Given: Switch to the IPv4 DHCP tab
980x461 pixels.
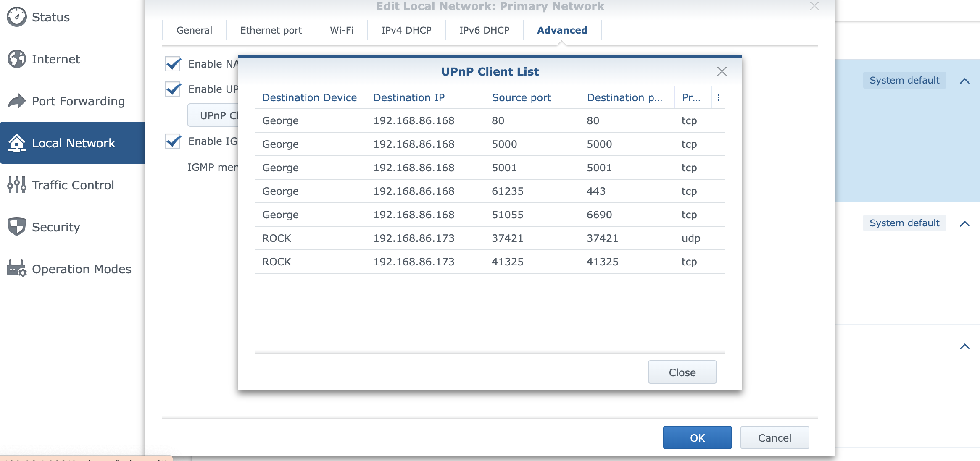Looking at the screenshot, I should (x=406, y=30).
